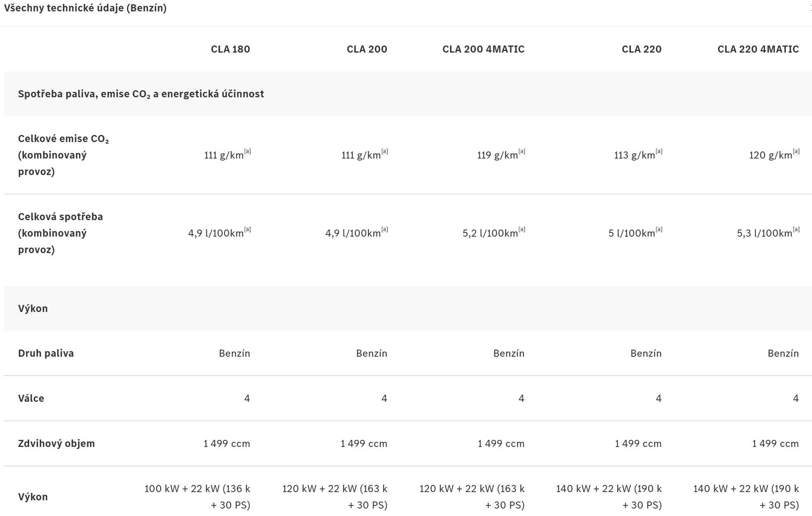Click the 'Zdvihový objem' row label

coord(56,443)
